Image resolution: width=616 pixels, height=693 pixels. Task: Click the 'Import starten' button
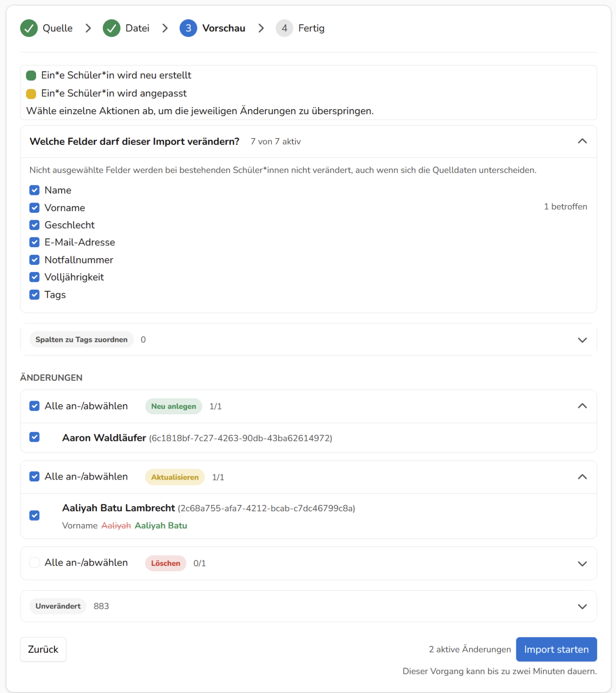(556, 649)
